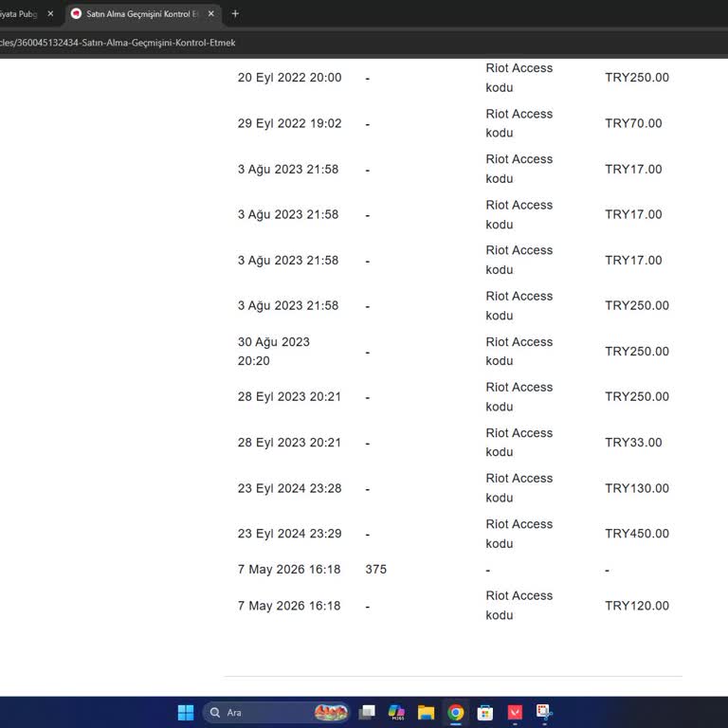The image size is (728, 728).
Task: Select date 29 Eyl 2022 19:02
Action: click(289, 123)
